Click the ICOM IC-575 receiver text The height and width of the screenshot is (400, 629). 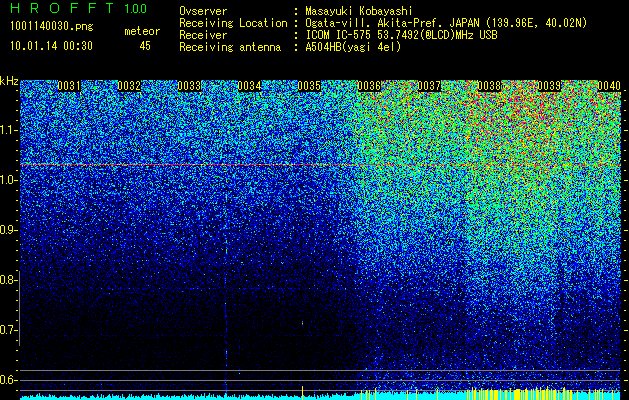[x=401, y=35]
